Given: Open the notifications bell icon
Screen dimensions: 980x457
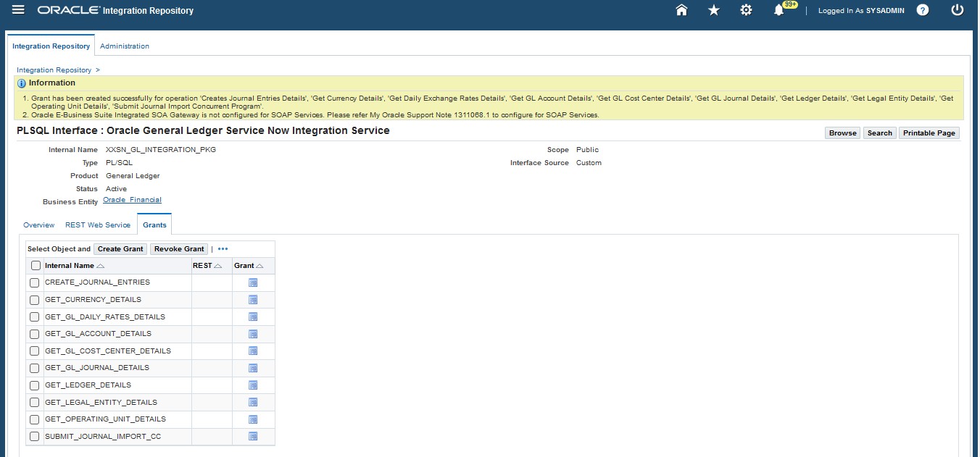Looking at the screenshot, I should coord(779,10).
